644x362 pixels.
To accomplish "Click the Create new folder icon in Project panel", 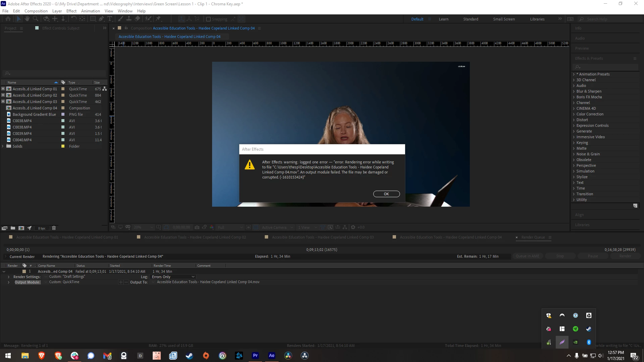I will 13,228.
